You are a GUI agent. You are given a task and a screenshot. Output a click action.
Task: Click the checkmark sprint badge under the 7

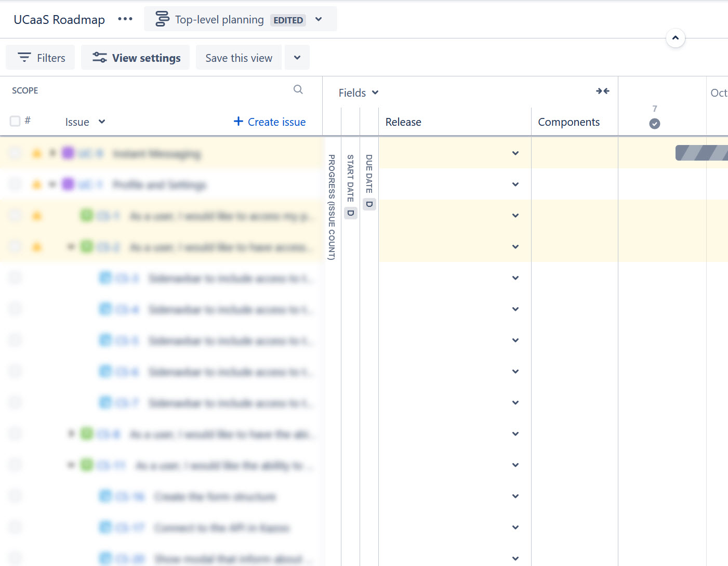point(654,124)
